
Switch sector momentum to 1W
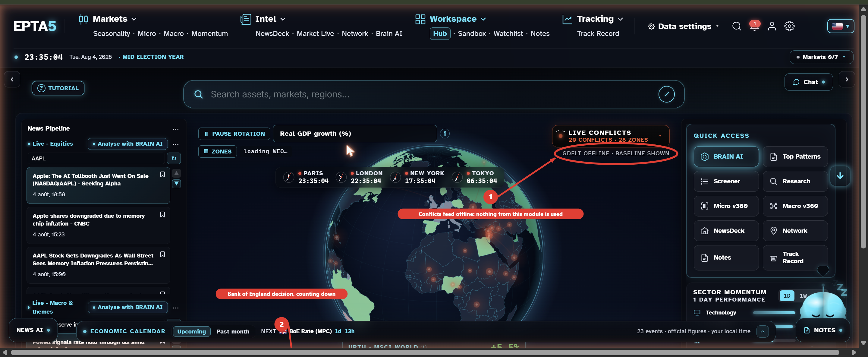[x=803, y=296]
